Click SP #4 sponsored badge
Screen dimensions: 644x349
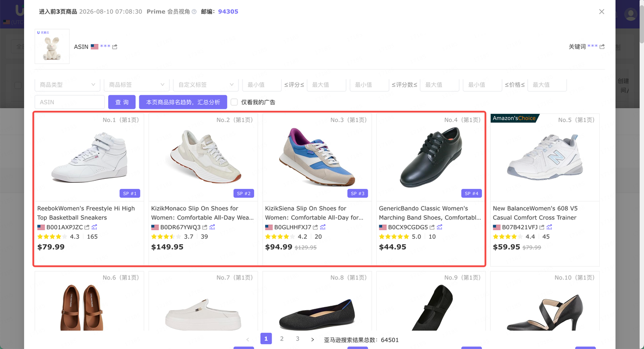tap(471, 193)
